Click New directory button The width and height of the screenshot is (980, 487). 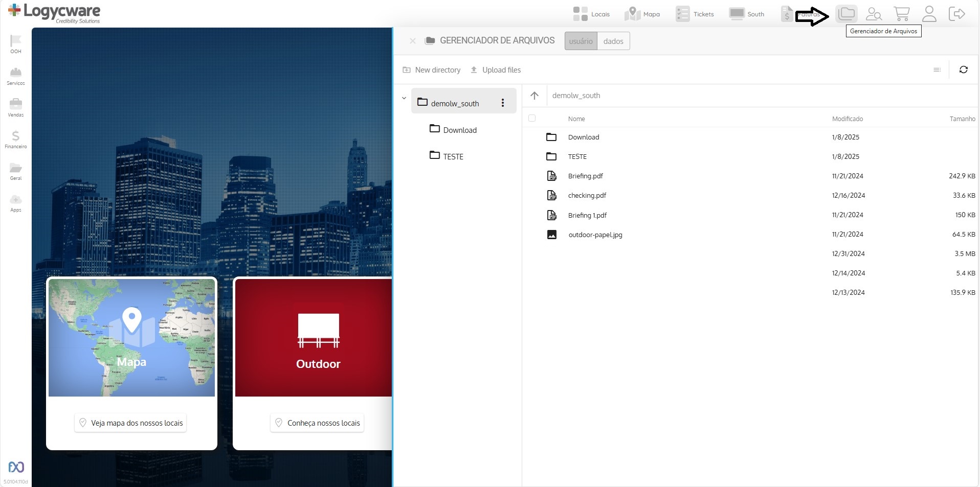pos(432,70)
